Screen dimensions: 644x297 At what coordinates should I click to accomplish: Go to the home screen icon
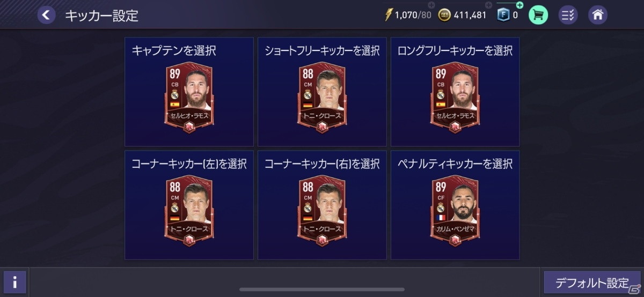pos(598,15)
